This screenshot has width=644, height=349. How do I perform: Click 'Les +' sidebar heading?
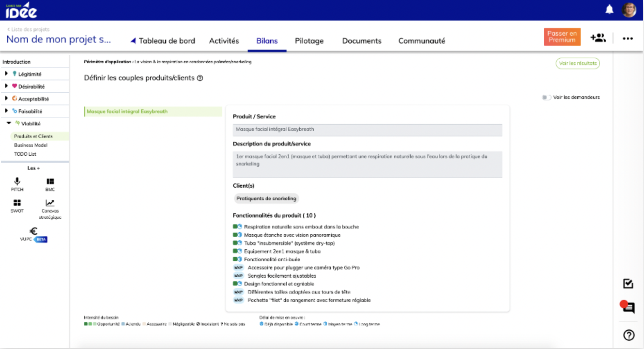(x=34, y=168)
